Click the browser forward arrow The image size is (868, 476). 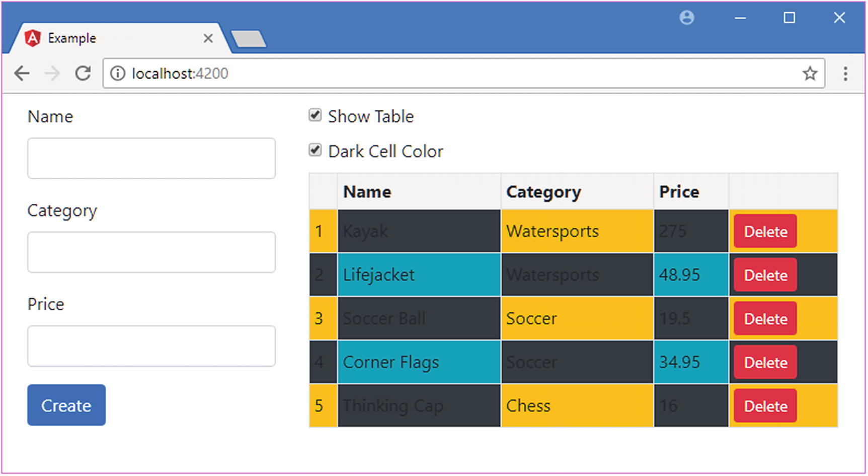pyautogui.click(x=52, y=74)
